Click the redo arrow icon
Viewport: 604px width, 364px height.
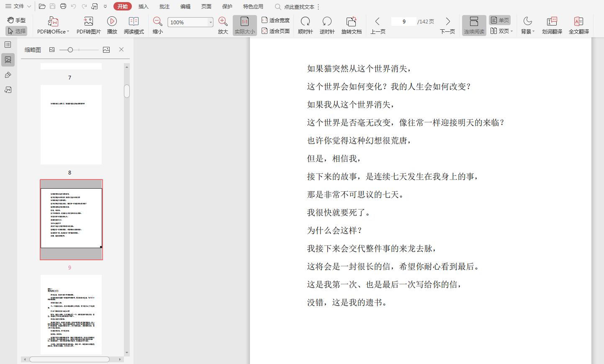point(84,6)
